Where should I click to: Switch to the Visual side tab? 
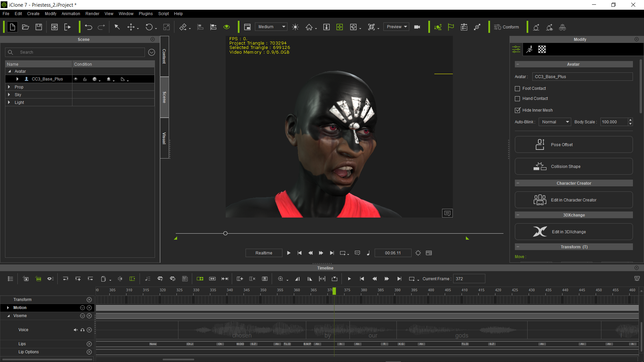(x=164, y=138)
